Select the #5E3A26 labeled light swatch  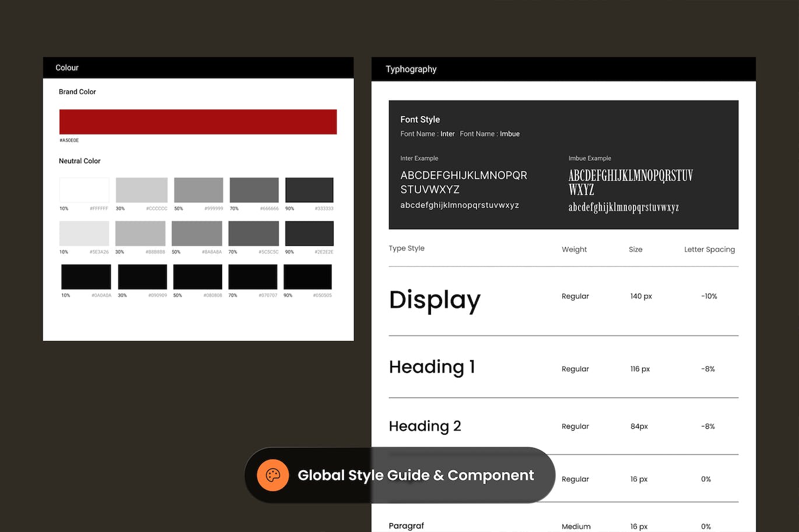[84, 234]
